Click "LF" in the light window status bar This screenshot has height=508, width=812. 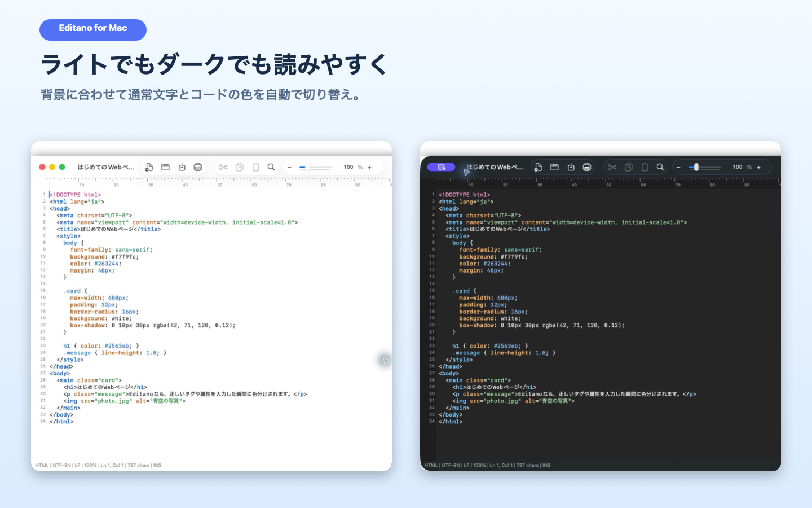coord(78,466)
